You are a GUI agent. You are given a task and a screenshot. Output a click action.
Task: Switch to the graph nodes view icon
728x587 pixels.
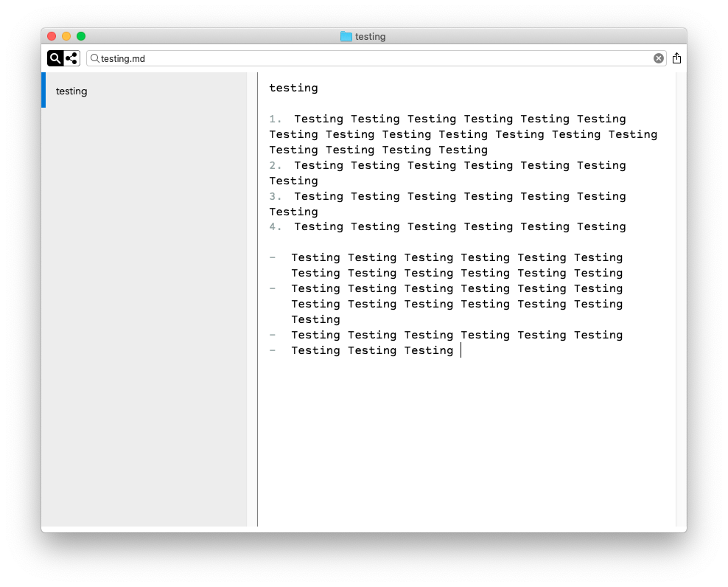(71, 58)
